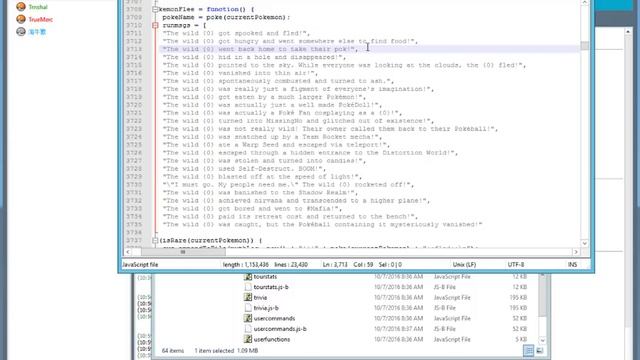Select the TrueMec user name

point(40,19)
